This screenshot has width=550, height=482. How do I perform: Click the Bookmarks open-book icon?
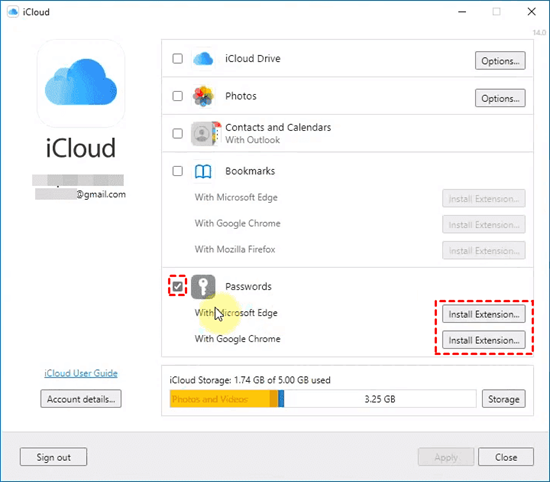203,172
